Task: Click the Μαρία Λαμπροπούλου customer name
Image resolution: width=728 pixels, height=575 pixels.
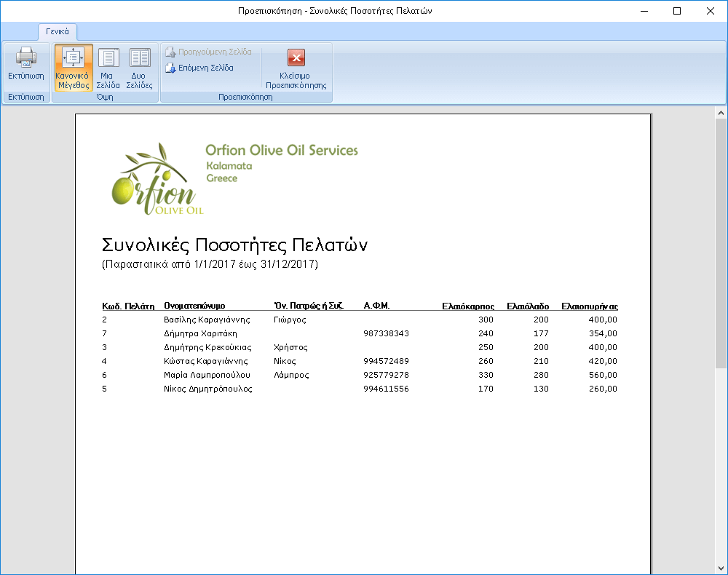Action: [207, 375]
